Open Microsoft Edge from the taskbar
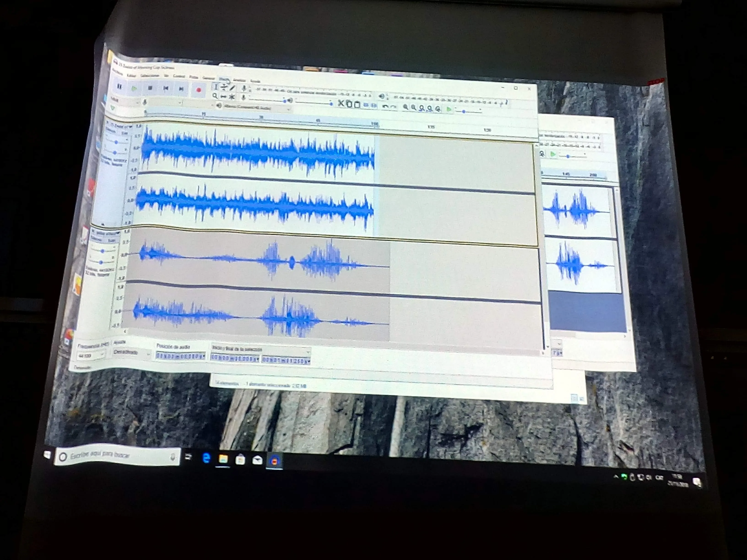 [206, 458]
